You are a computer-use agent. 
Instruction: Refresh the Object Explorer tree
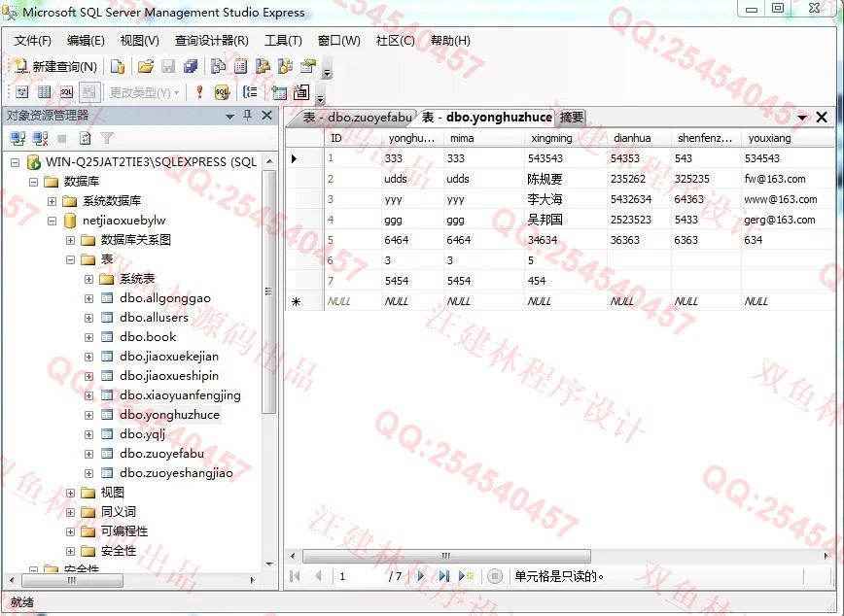click(x=85, y=139)
